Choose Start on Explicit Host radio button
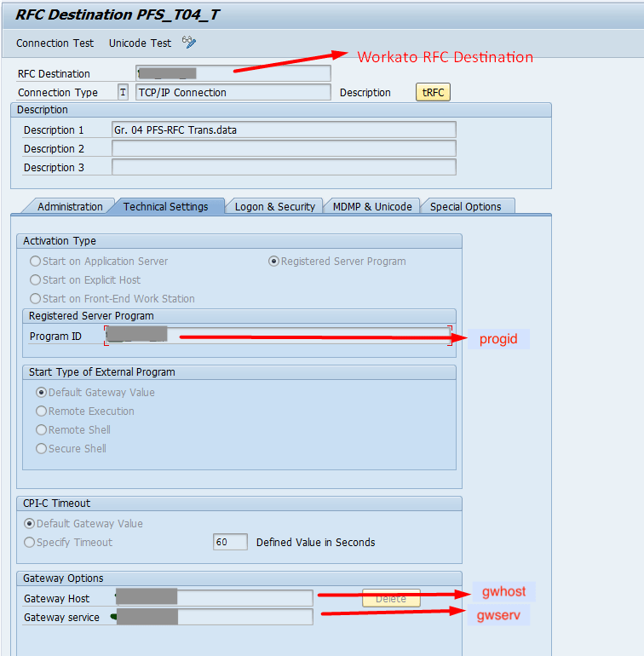 pyautogui.click(x=36, y=280)
